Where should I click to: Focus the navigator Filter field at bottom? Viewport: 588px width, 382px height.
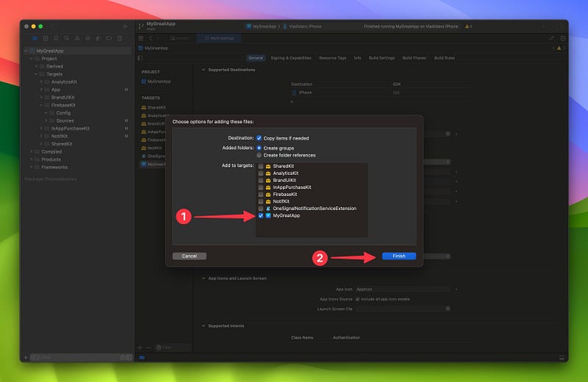point(80,357)
